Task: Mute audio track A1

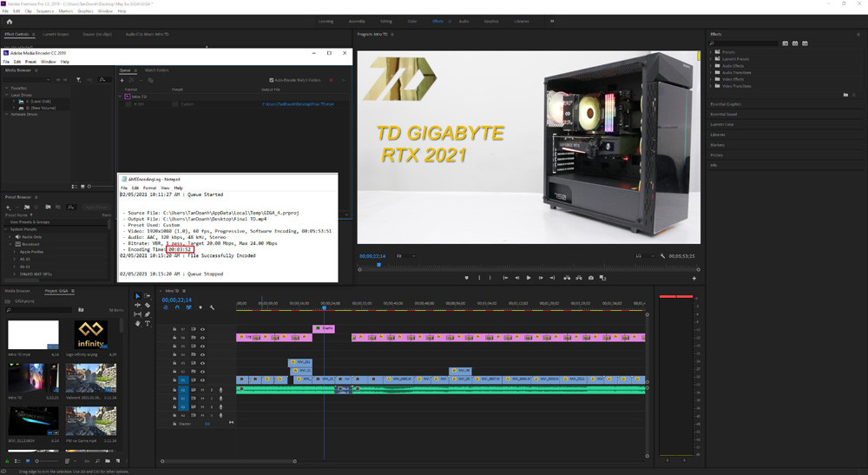Action: pyautogui.click(x=203, y=390)
